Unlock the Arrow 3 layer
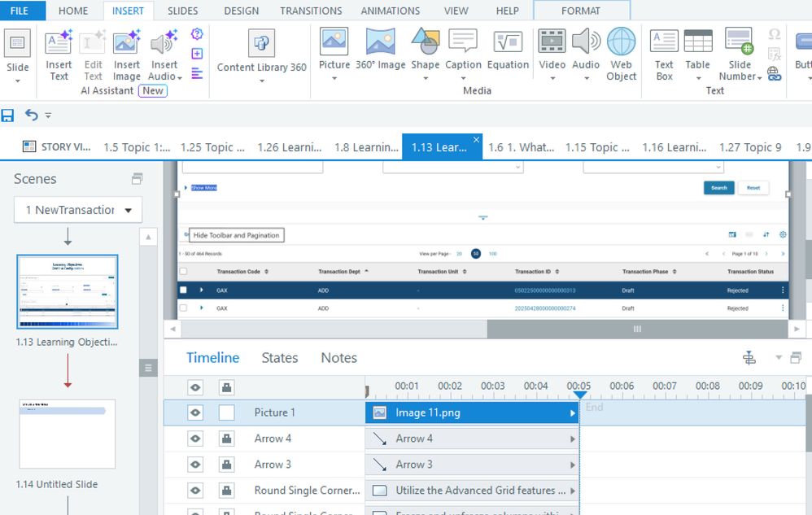The image size is (812, 515). (226, 465)
